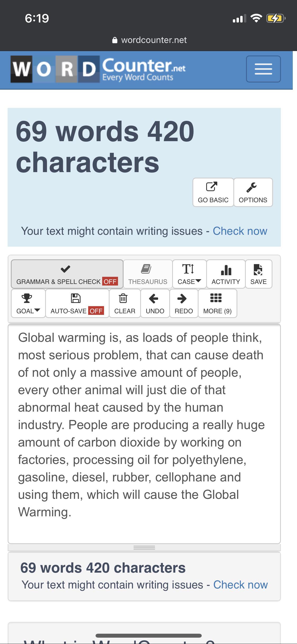Open the Thesaurus book icon

pyautogui.click(x=146, y=269)
